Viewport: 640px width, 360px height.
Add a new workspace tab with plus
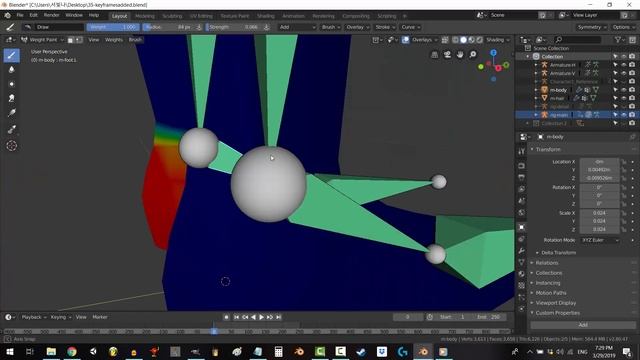(404, 16)
